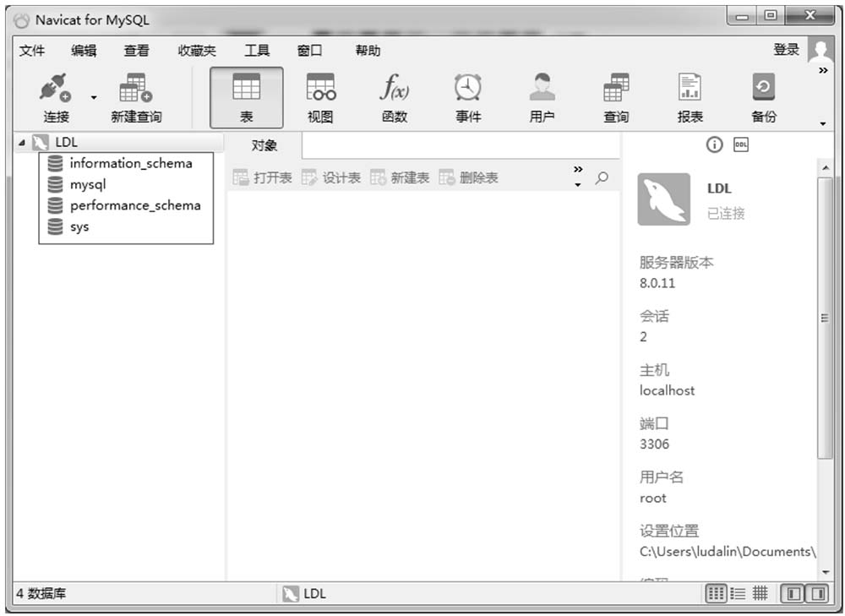Click the Connection (连接) plug icon
845x616 pixels.
pyautogui.click(x=56, y=88)
